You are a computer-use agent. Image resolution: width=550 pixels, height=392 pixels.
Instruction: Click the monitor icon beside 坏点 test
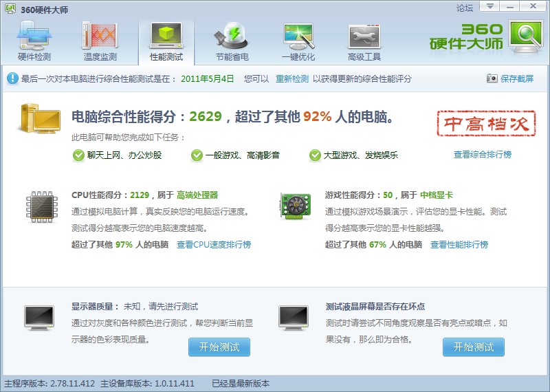[x=294, y=318]
